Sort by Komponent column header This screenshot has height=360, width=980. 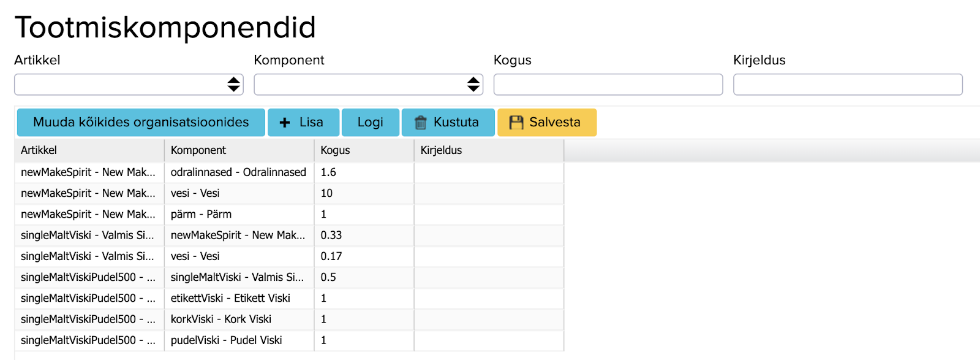click(x=239, y=150)
